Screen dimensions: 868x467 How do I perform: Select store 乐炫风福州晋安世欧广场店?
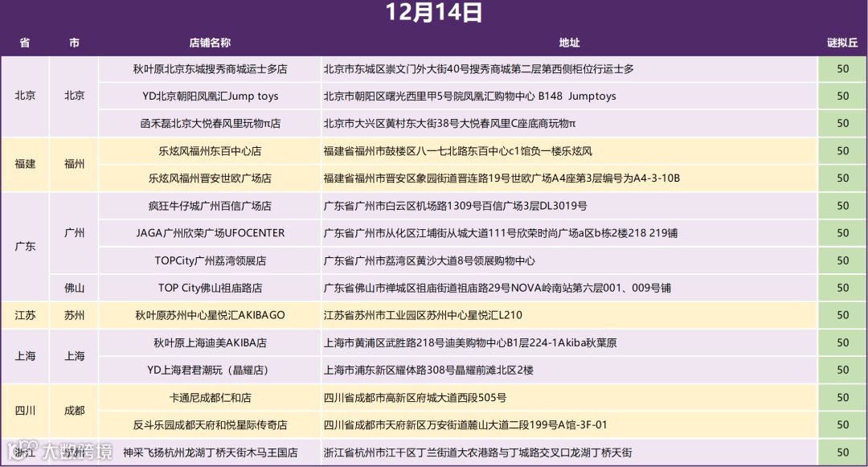click(x=210, y=178)
